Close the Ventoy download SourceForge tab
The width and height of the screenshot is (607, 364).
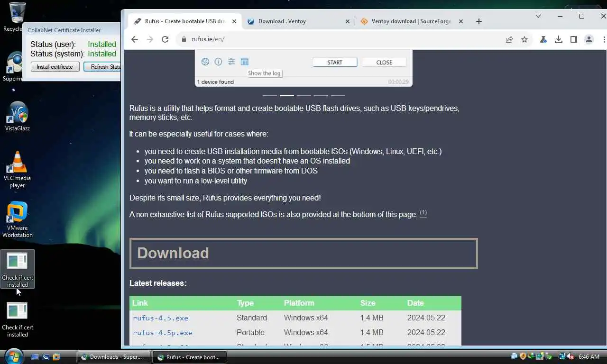[461, 21]
